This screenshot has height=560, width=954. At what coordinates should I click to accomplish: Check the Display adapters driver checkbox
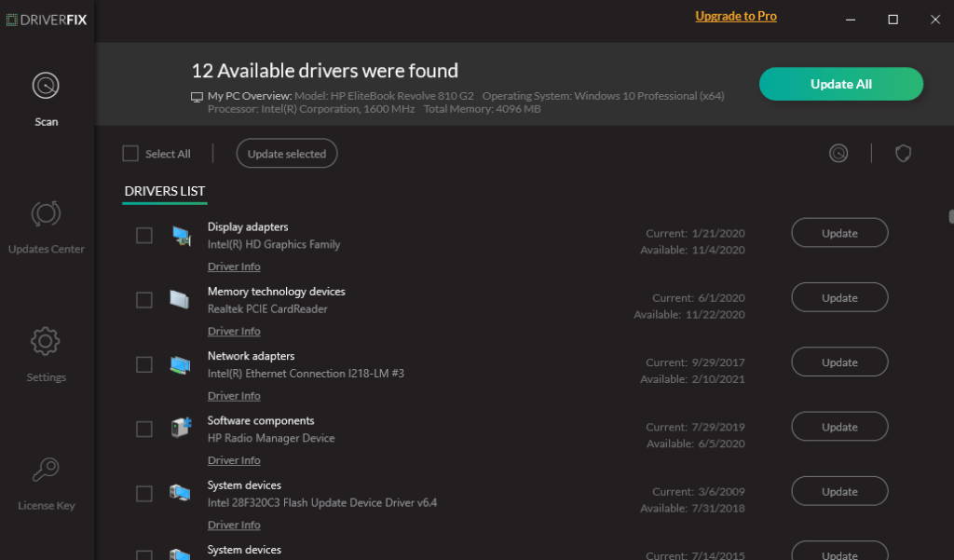click(144, 235)
